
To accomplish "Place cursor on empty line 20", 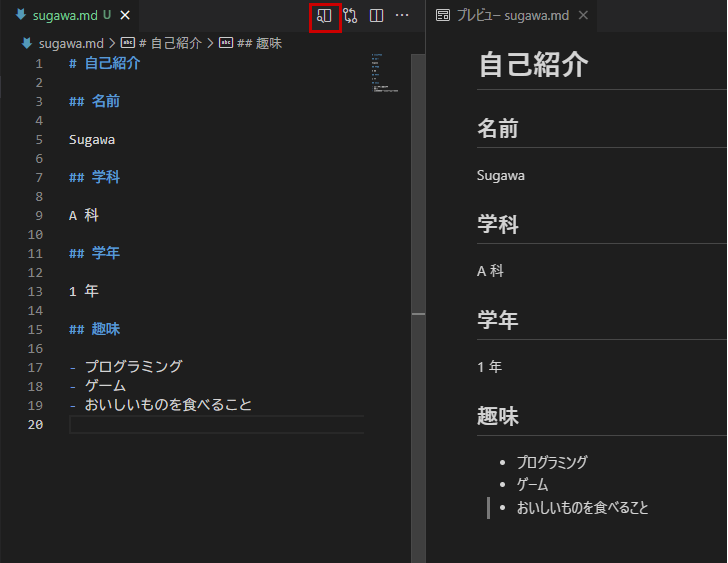I will click(x=200, y=425).
